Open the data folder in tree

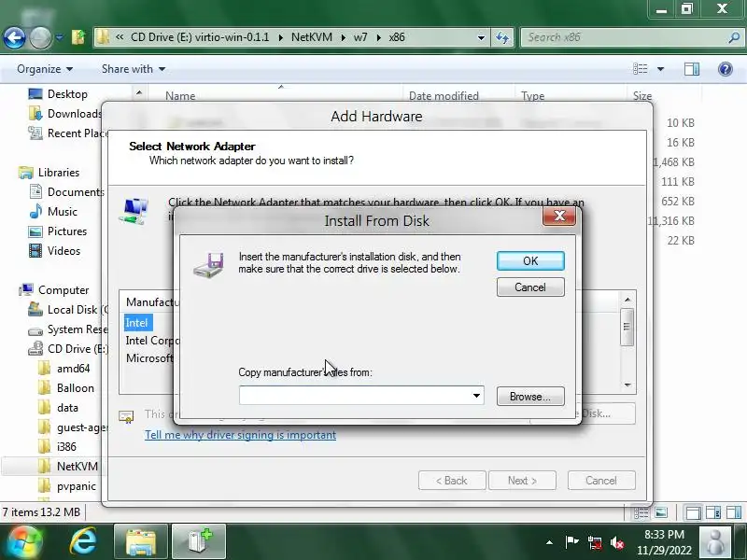[x=58, y=408]
